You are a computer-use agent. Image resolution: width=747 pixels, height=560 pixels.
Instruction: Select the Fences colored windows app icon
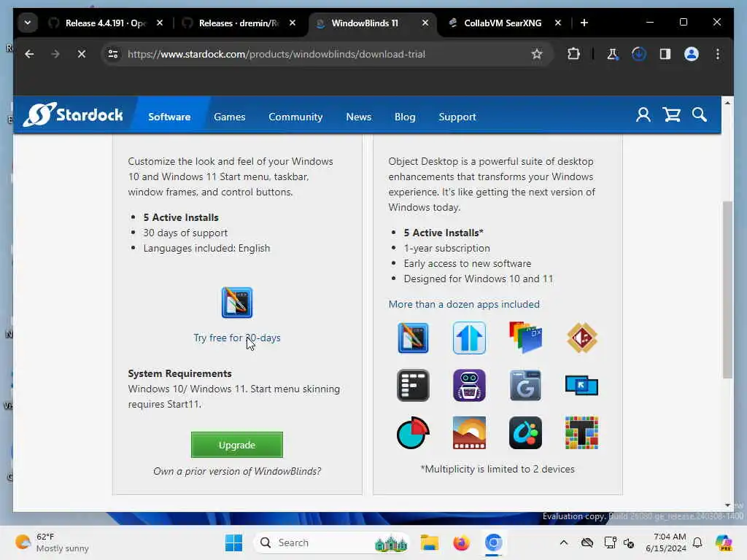[x=525, y=337]
